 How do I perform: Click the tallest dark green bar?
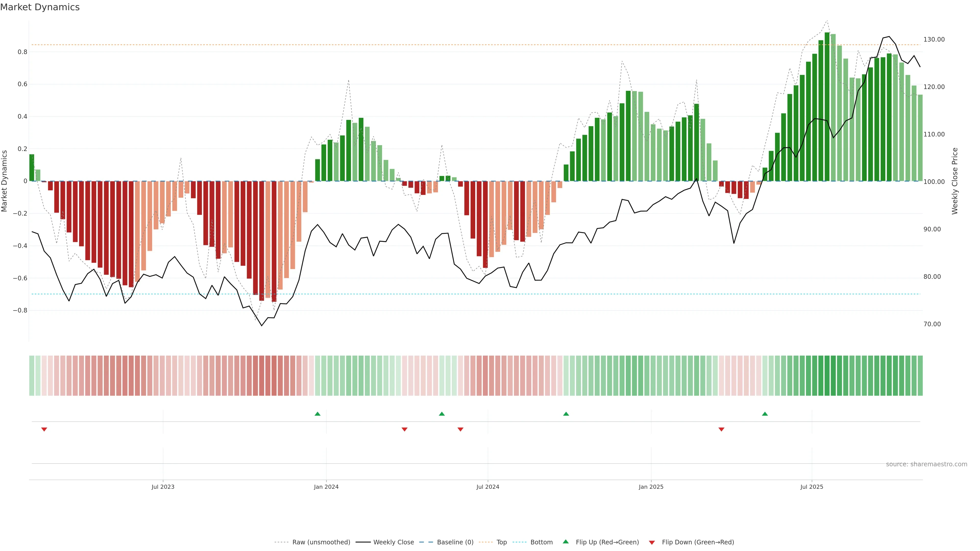(x=827, y=106)
